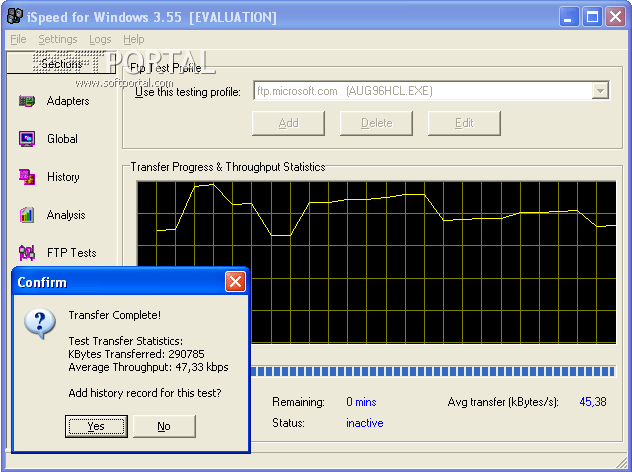Click the 'Remaining:' label

298,402
